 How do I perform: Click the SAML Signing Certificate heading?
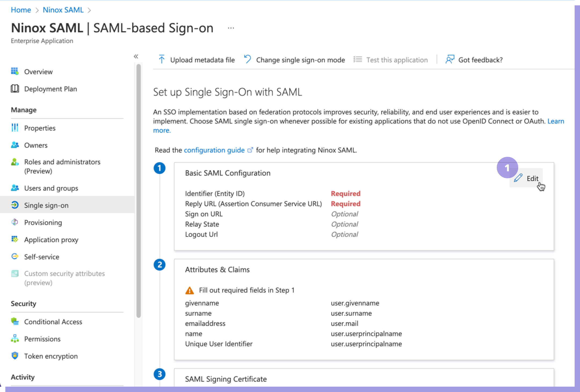coord(226,379)
